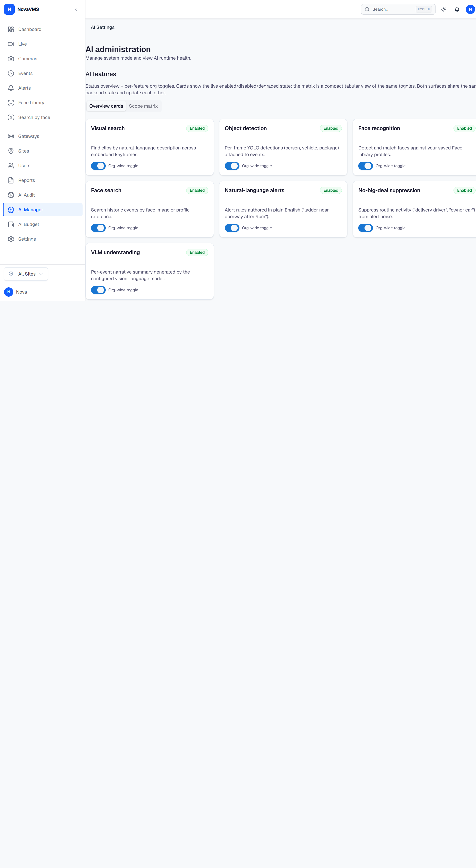
Task: Go to Cameras in the sidebar
Action: tap(43, 59)
